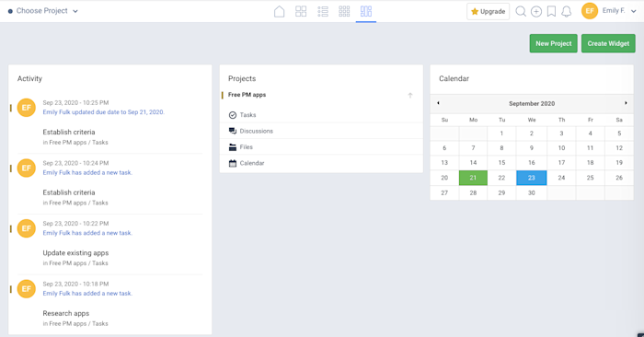Switch to the four-square grid view icon
Screen dimensions: 644x337
click(x=301, y=11)
